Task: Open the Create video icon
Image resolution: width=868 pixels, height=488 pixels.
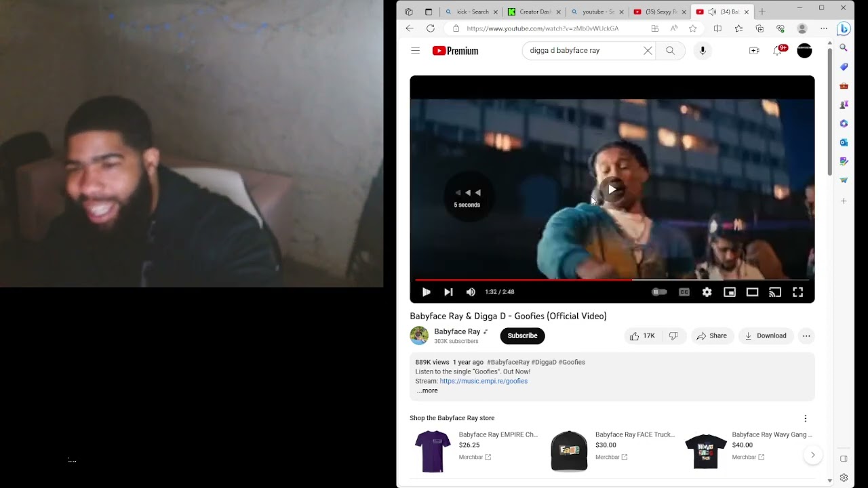Action: point(754,51)
